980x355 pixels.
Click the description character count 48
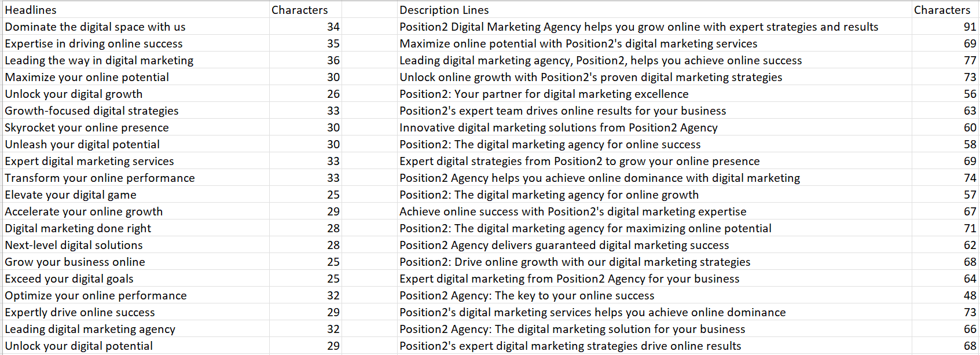[x=945, y=295]
